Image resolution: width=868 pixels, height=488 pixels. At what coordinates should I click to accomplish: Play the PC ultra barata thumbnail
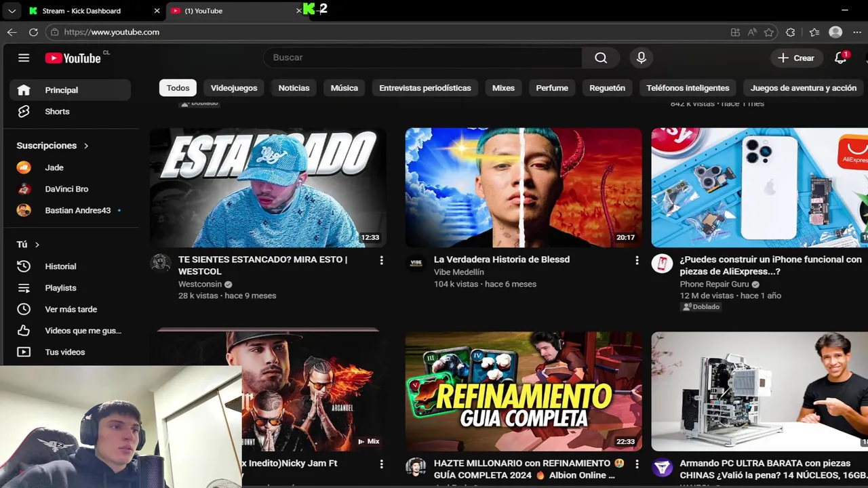(759, 391)
